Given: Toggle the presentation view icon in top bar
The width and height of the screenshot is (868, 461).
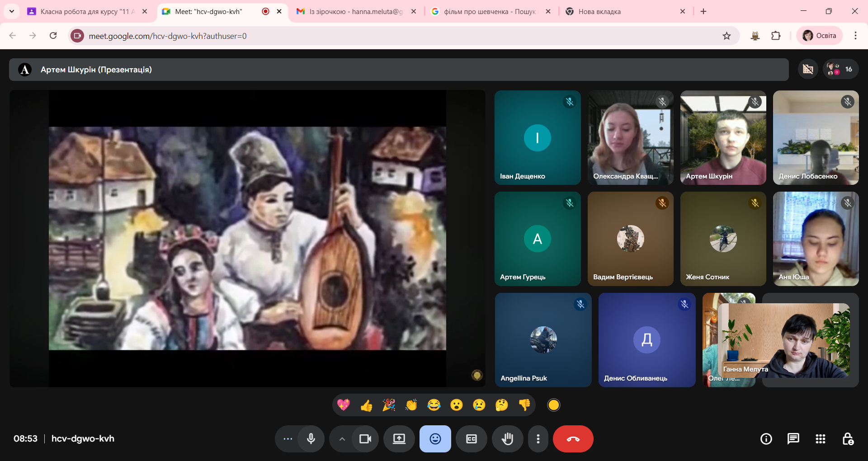Looking at the screenshot, I should coord(808,69).
